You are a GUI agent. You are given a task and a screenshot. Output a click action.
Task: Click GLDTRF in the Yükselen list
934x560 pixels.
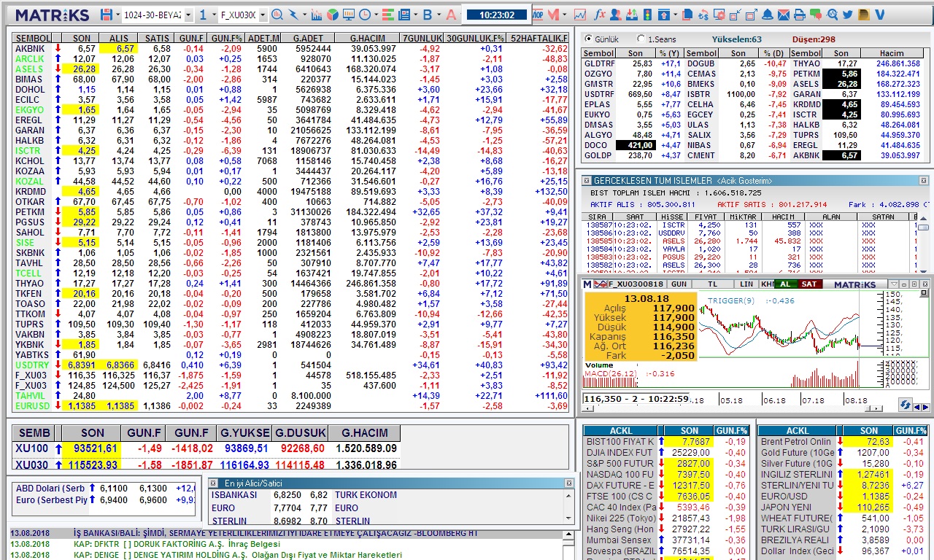click(x=599, y=64)
